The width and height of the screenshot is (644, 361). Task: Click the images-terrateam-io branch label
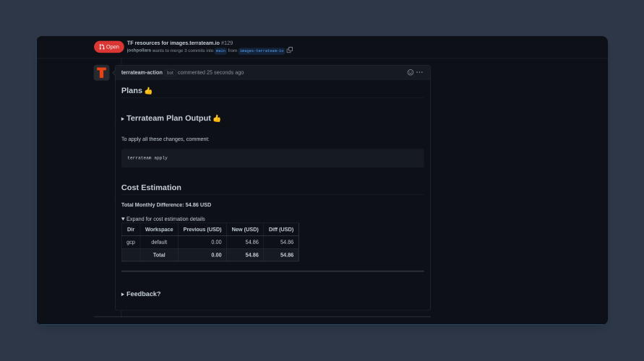[x=262, y=51]
